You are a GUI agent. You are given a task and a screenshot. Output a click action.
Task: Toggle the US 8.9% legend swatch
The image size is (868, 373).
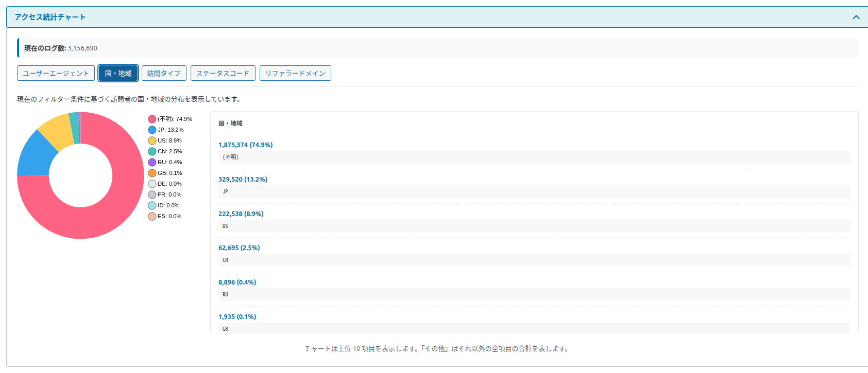pos(152,140)
